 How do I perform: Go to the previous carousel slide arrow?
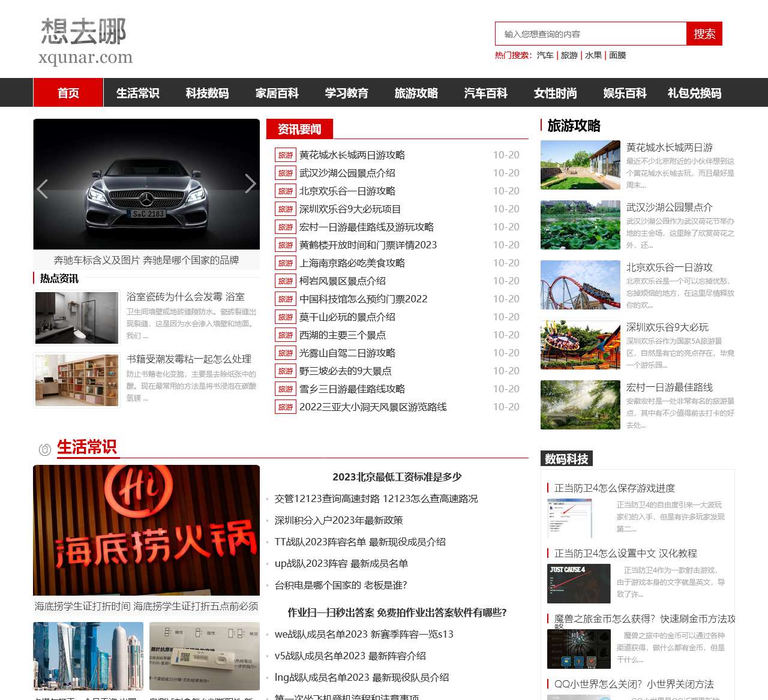tap(42, 189)
